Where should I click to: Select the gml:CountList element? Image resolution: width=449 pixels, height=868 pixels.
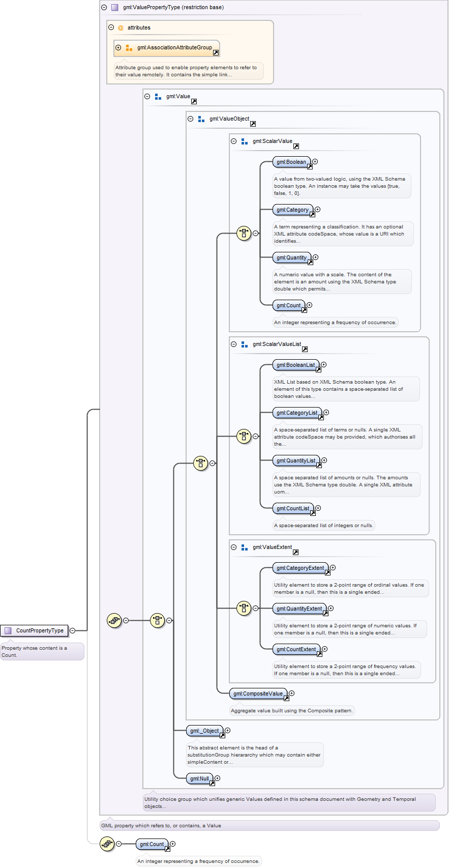[x=293, y=508]
